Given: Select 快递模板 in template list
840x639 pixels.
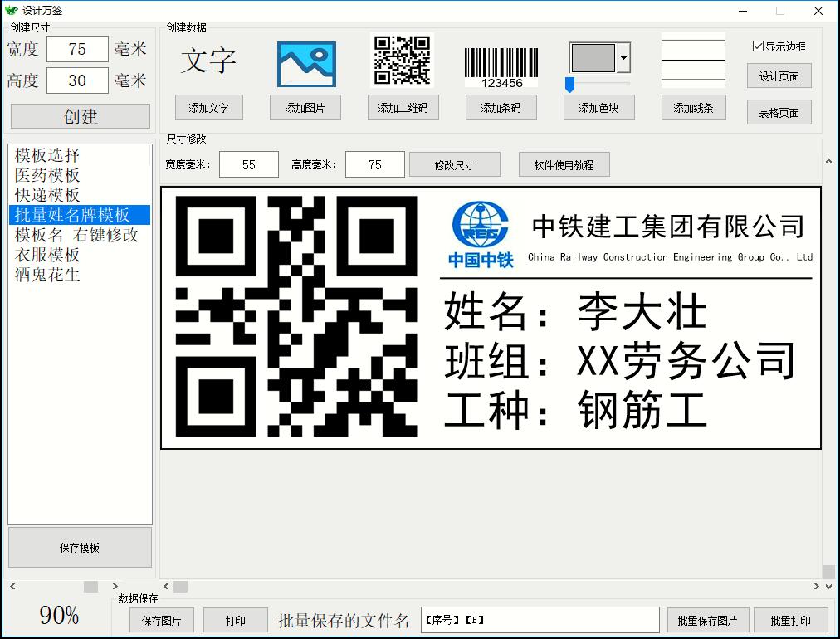Looking at the screenshot, I should click(x=47, y=195).
